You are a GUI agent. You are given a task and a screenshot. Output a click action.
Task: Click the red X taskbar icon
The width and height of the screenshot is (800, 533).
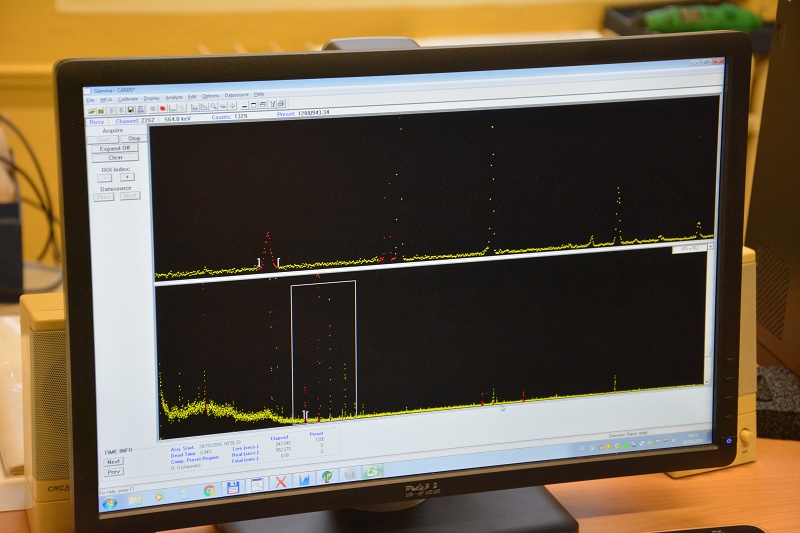coord(281,481)
